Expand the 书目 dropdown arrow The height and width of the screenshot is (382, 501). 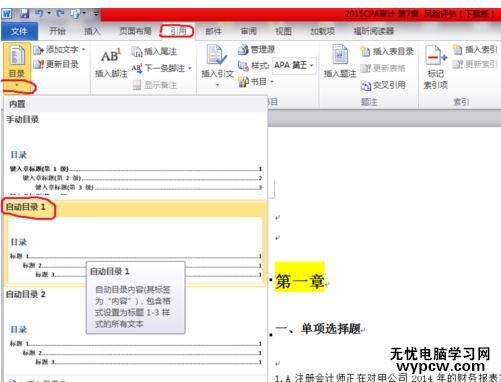tap(272, 82)
